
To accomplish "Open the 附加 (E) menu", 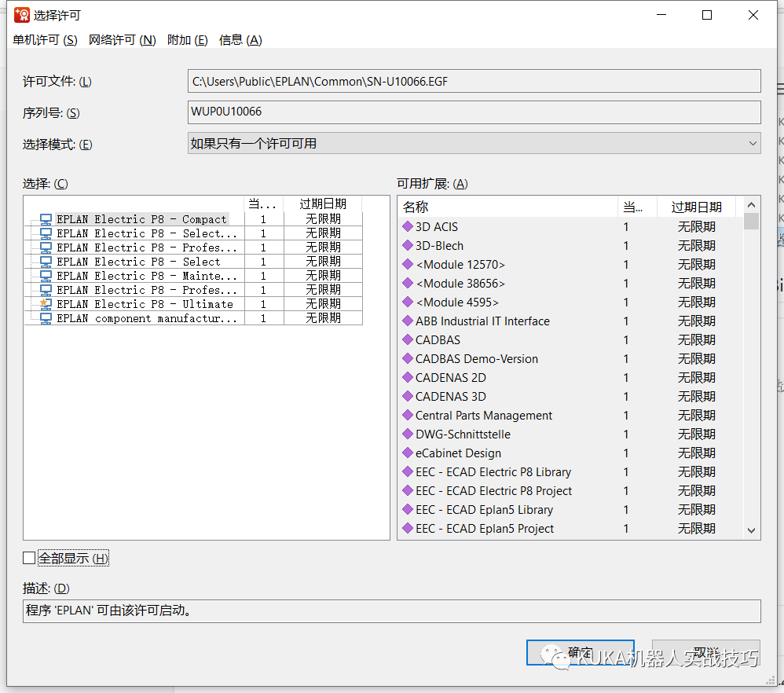I will click(x=188, y=40).
